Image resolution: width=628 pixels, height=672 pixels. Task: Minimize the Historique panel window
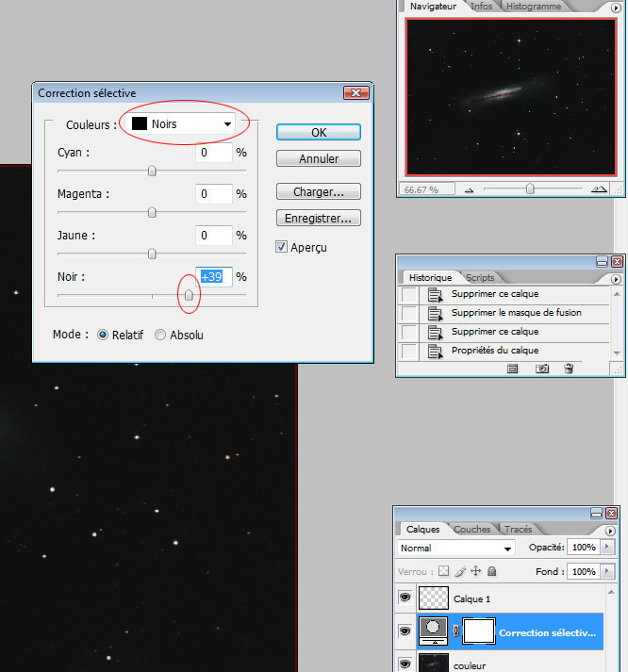pyautogui.click(x=602, y=261)
